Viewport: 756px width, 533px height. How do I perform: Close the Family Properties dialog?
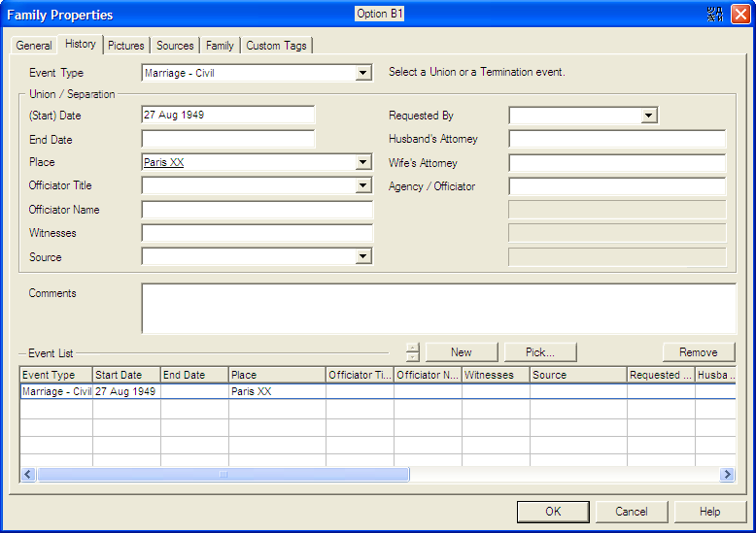(740, 15)
